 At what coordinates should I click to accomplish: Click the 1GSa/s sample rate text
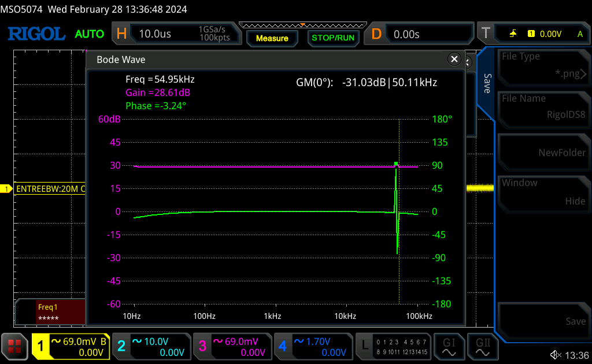(x=212, y=29)
